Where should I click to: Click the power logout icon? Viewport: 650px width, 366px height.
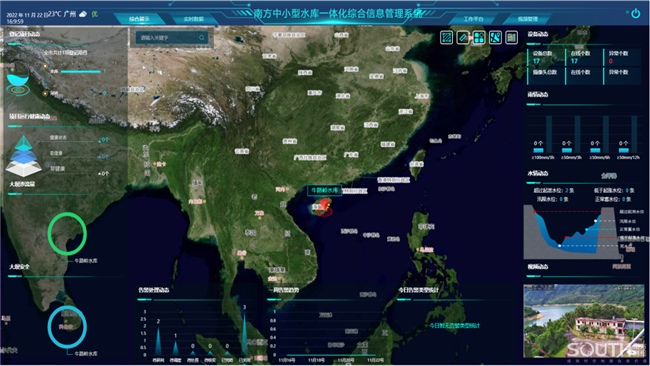tap(635, 14)
